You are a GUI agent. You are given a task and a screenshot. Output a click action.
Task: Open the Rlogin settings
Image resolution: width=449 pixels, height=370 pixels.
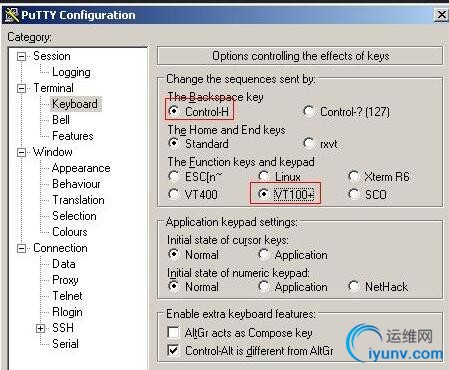coord(67,312)
